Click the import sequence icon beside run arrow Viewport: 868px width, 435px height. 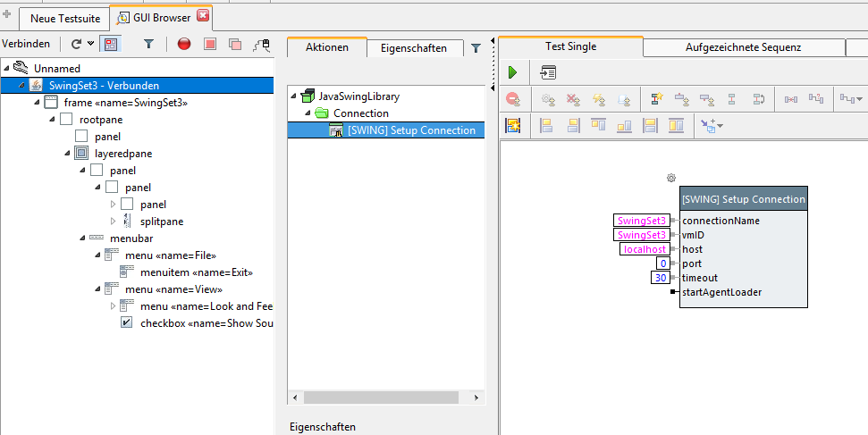548,72
